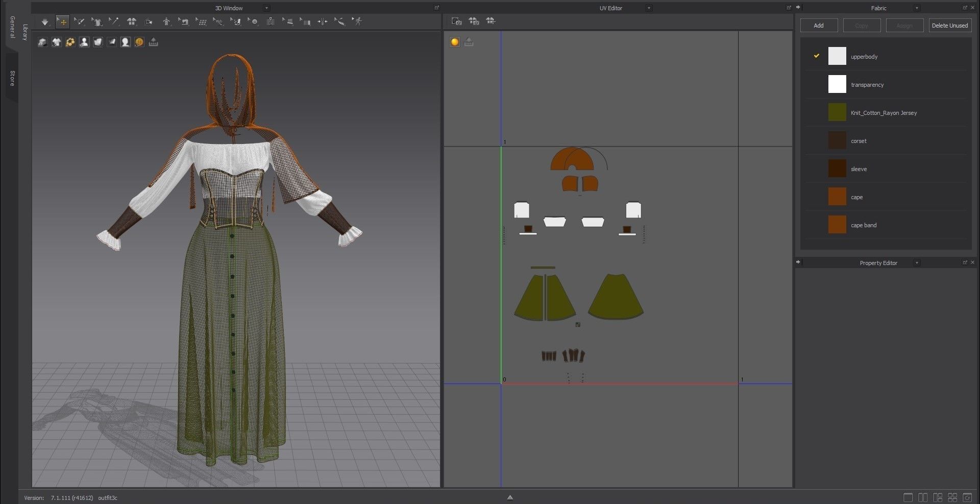Select the Binding tool
The width and height of the screenshot is (980, 504).
[305, 21]
